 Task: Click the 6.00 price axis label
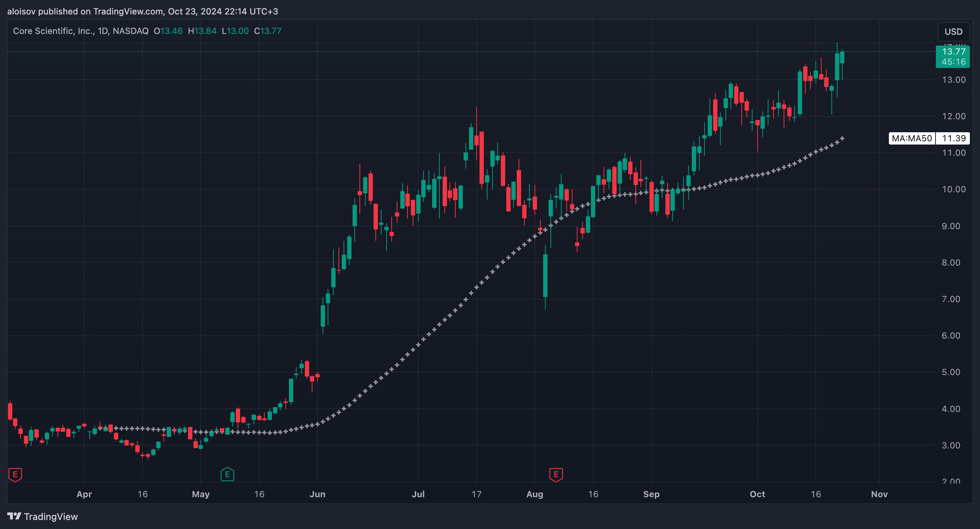pyautogui.click(x=951, y=336)
